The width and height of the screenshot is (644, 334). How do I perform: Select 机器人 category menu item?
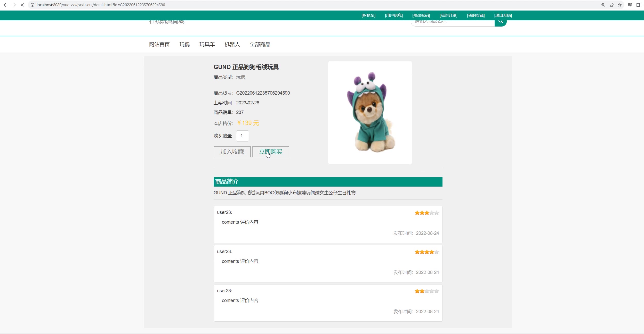[232, 45]
